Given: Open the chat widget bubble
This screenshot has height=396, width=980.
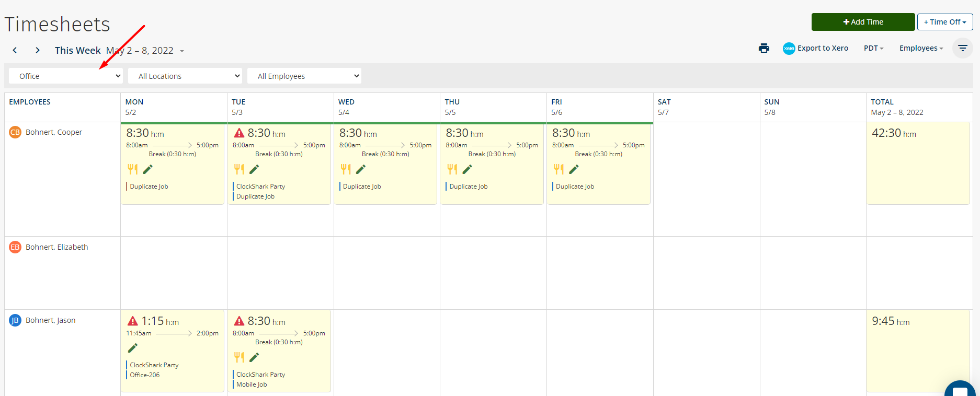Looking at the screenshot, I should [x=960, y=389].
